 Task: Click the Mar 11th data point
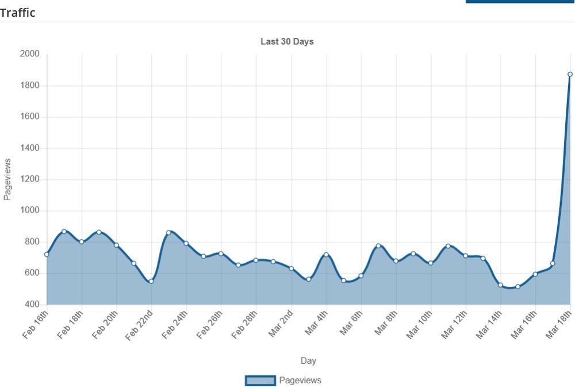tap(448, 246)
